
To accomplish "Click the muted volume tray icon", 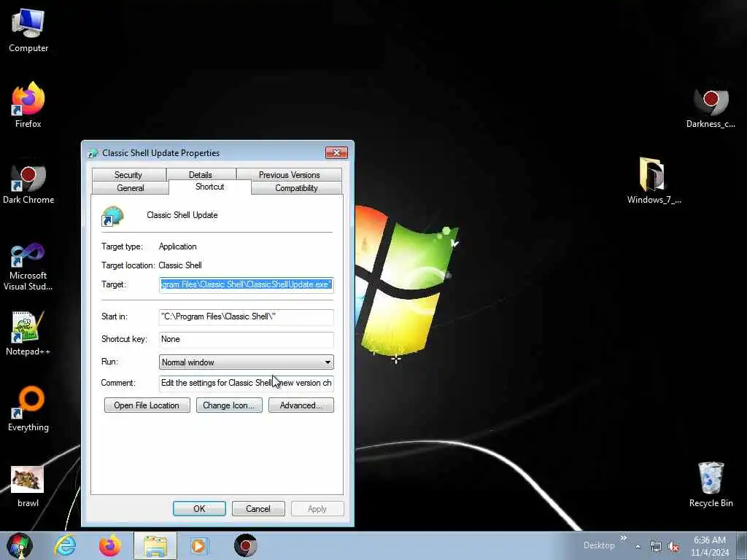I will tap(673, 547).
